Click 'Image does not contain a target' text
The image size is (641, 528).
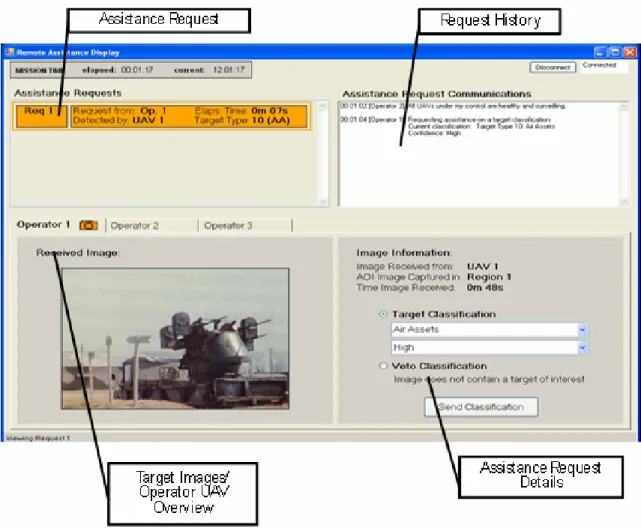click(489, 379)
